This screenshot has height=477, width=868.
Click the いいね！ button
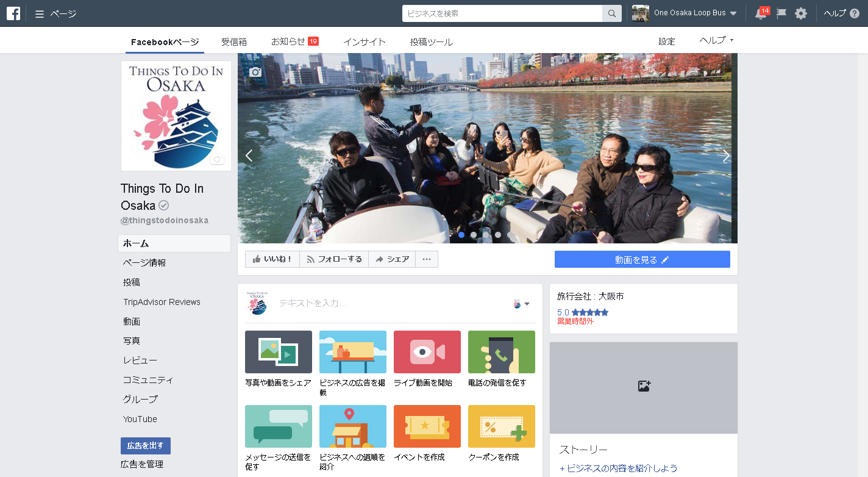(x=272, y=259)
